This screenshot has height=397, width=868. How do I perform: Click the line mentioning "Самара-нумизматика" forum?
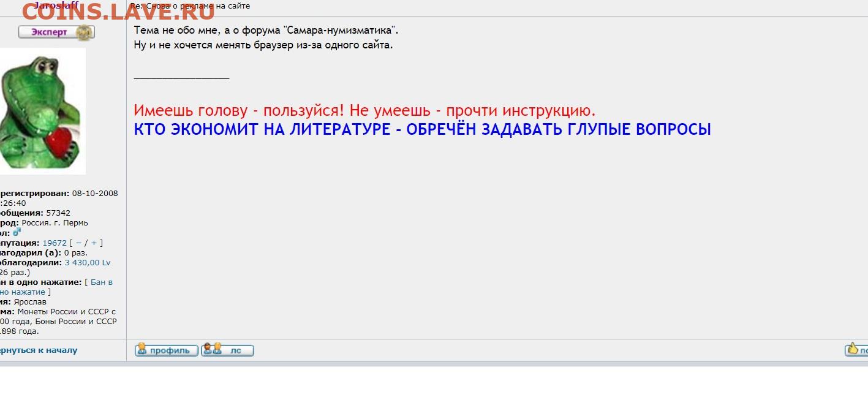[x=266, y=30]
